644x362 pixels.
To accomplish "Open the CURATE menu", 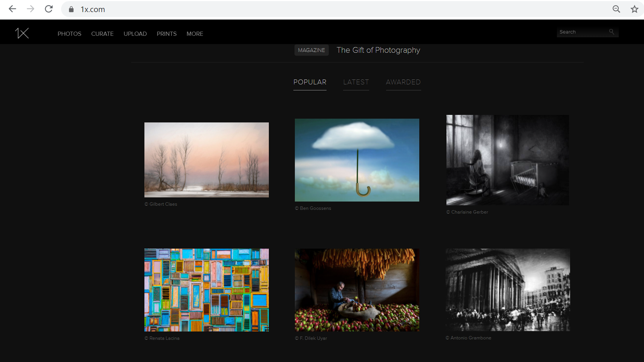I will [102, 34].
